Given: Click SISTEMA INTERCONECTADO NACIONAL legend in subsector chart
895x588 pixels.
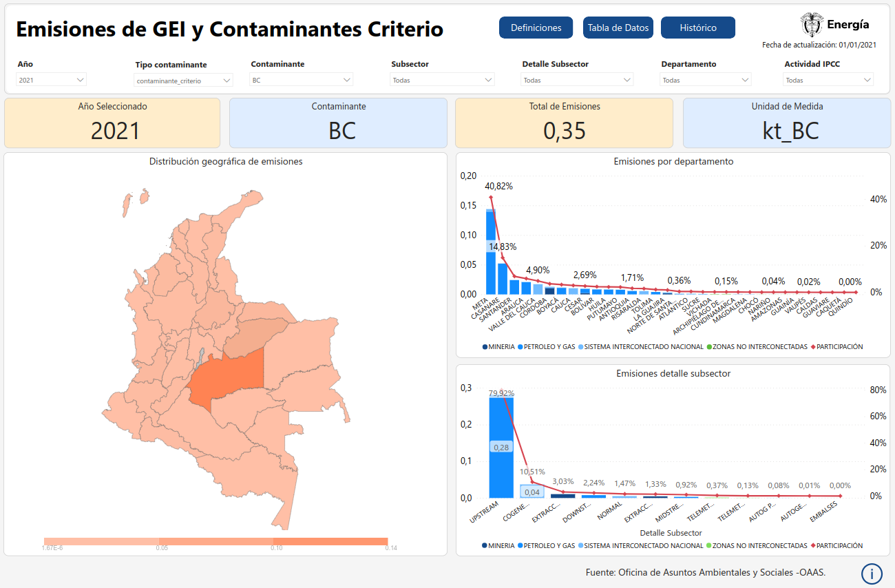Looking at the screenshot, I should [x=640, y=545].
